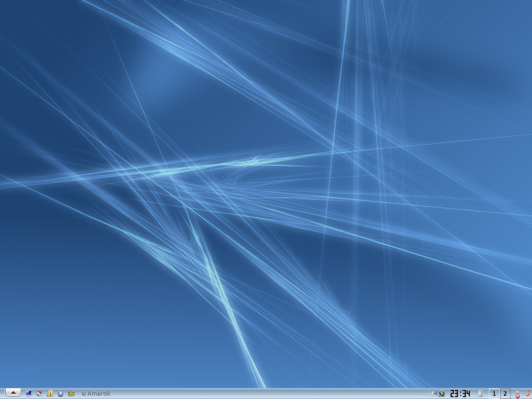Open the panel menu with the up arrow
This screenshot has width=532, height=399.
coord(13,393)
